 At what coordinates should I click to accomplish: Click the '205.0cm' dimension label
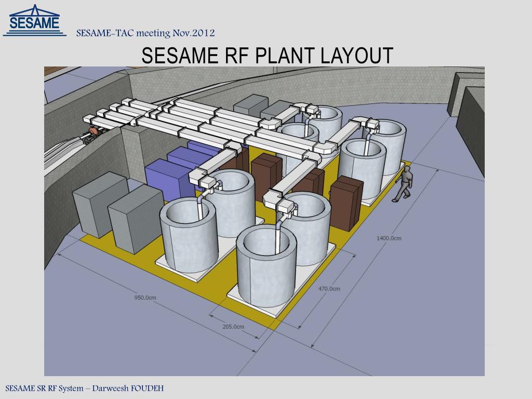(233, 327)
